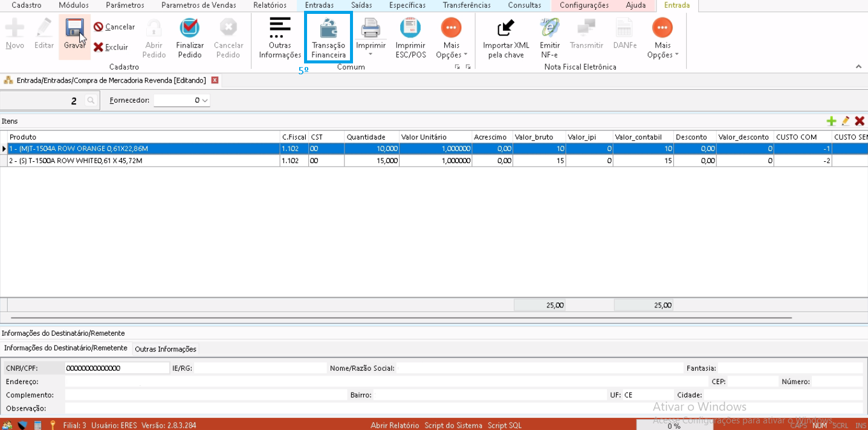Image resolution: width=868 pixels, height=430 pixels.
Task: Switch to the Relatórios tab
Action: click(270, 5)
